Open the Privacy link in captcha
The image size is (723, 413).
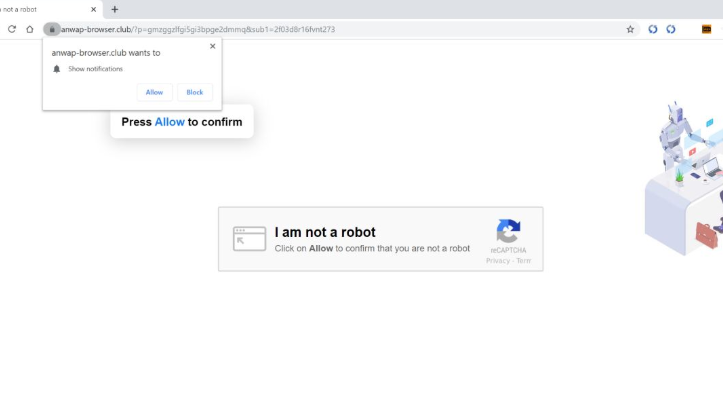pyautogui.click(x=497, y=261)
